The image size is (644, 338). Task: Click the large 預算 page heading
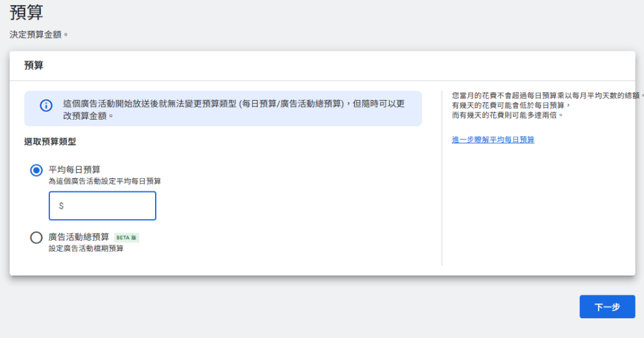coord(26,12)
